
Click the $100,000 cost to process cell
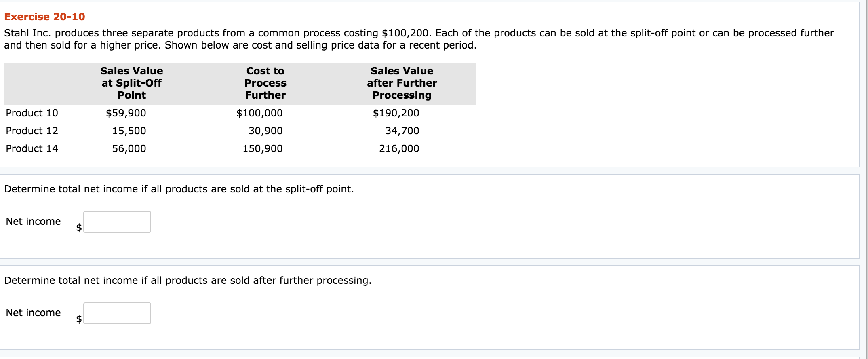click(x=259, y=113)
